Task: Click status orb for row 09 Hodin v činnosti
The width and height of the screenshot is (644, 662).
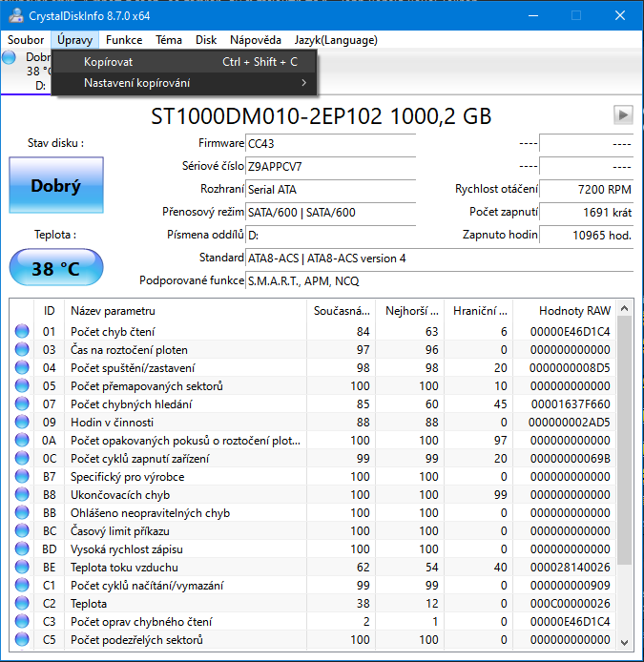Action: click(22, 423)
